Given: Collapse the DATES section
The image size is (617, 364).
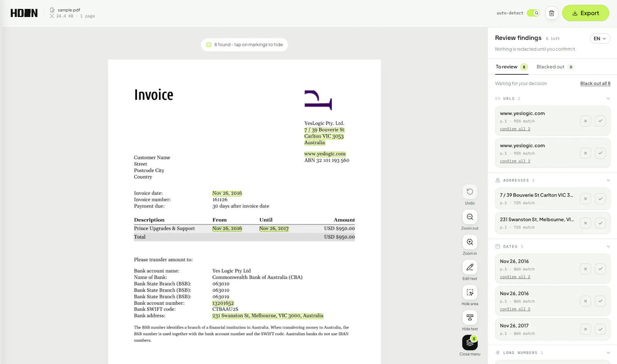Looking at the screenshot, I should [608, 247].
